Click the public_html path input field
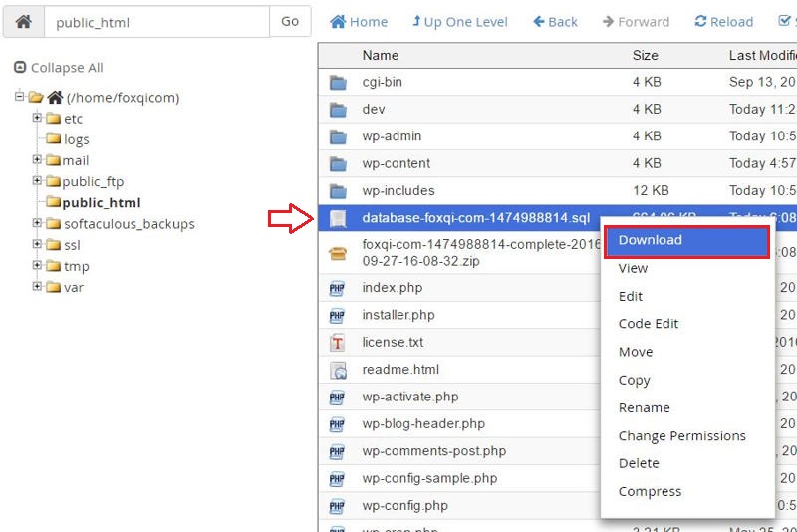The height and width of the screenshot is (532, 797). pyautogui.click(x=156, y=22)
